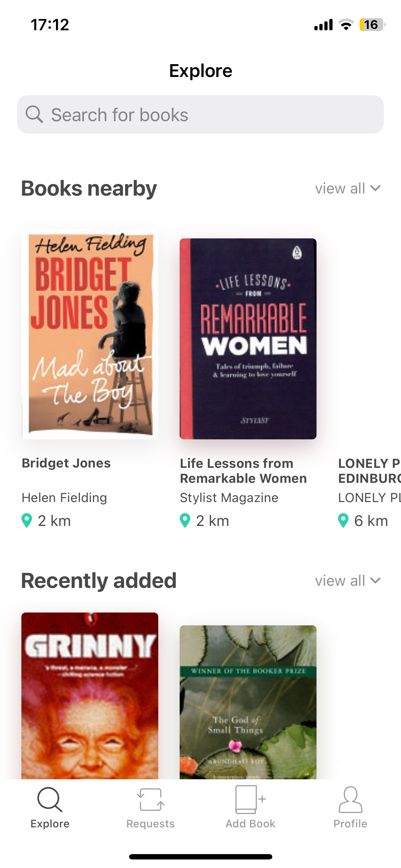Open The God of Small Things cover
The image size is (401, 868).
pyautogui.click(x=248, y=701)
